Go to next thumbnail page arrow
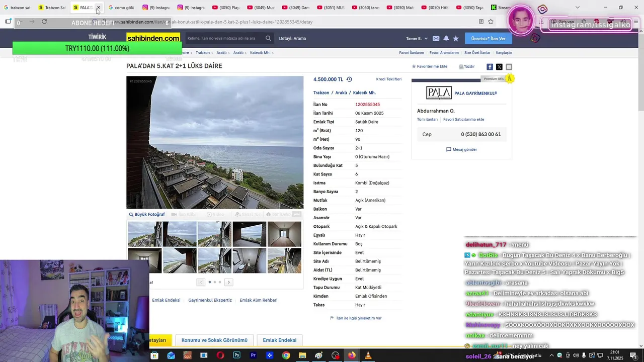644x362 pixels. tap(228, 282)
